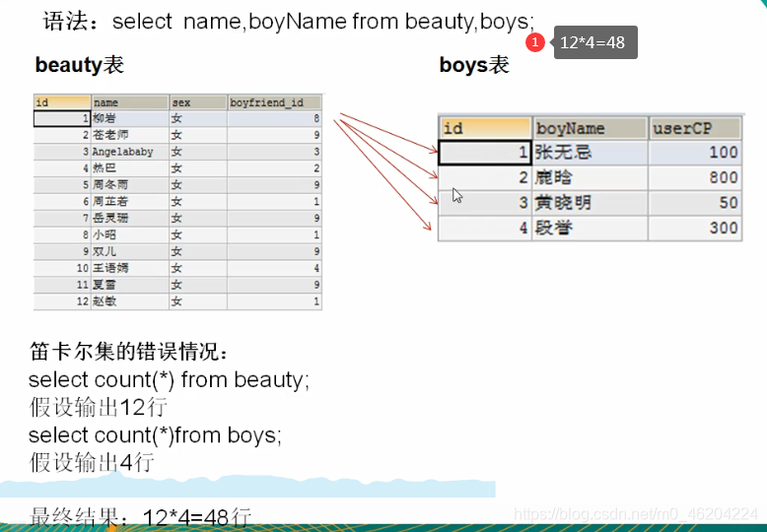Viewport: 767px width, 532px height.
Task: Click the userCP value 300
Action: pyautogui.click(x=695, y=228)
